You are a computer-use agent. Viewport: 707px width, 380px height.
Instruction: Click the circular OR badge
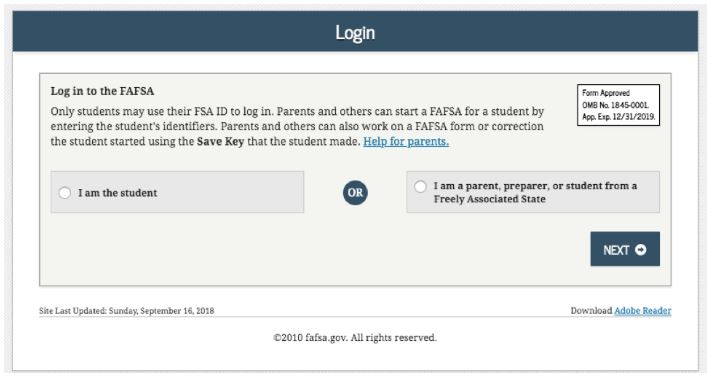355,193
